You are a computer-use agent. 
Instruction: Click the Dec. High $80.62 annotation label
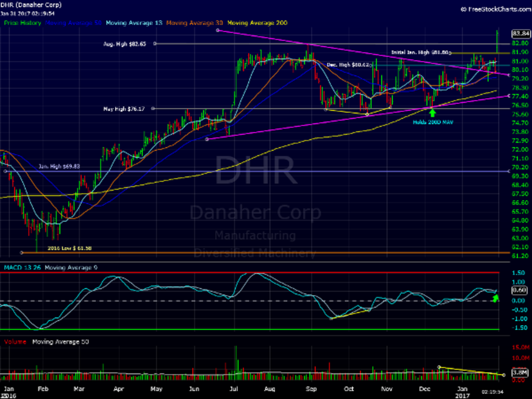tap(348, 65)
